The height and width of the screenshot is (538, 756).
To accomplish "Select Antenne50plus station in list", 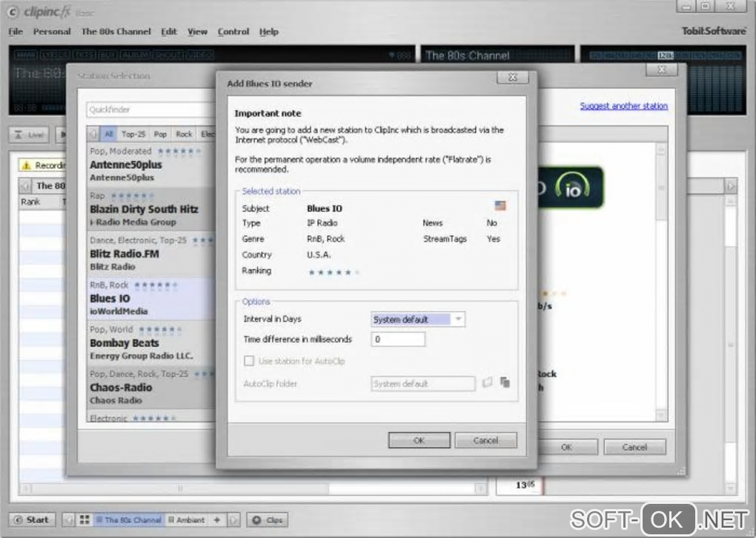I will pyautogui.click(x=151, y=165).
